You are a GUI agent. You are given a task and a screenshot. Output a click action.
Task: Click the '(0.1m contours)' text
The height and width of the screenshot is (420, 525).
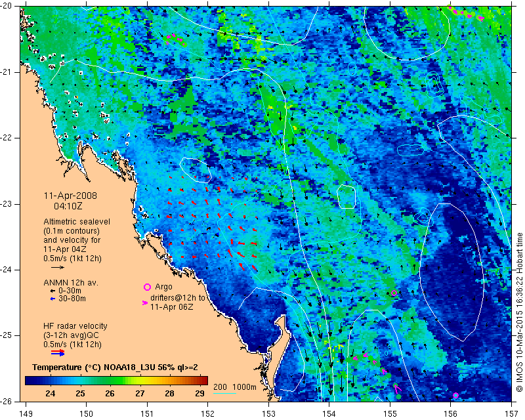pos(72,231)
